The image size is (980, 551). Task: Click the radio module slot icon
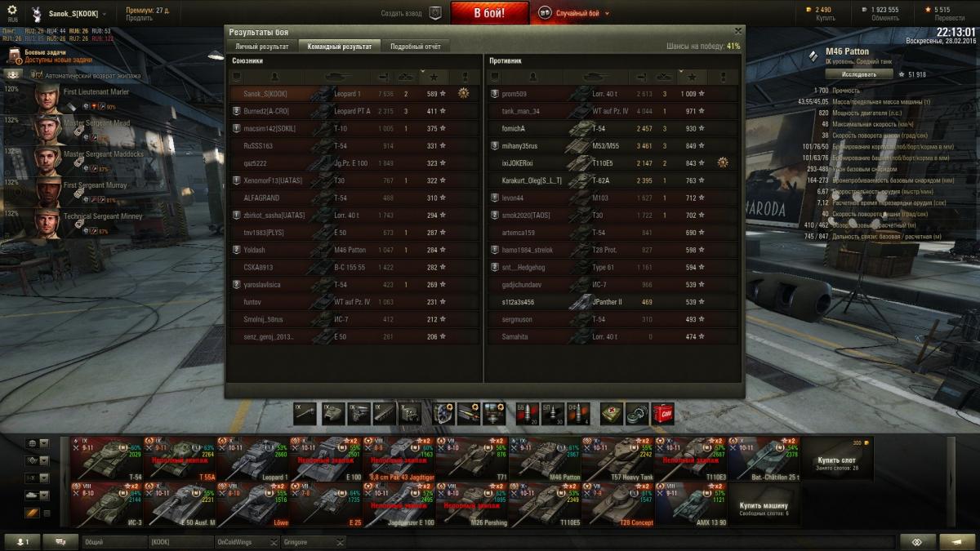click(411, 414)
